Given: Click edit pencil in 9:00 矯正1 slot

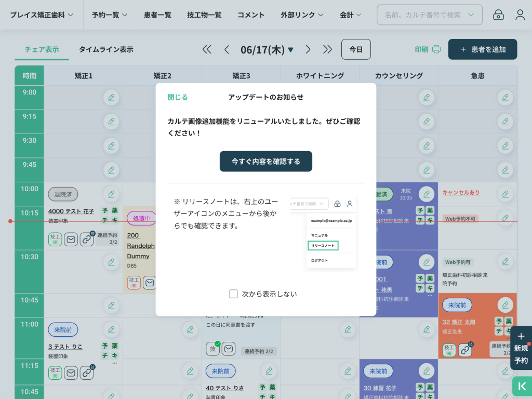Looking at the screenshot, I should [111, 97].
